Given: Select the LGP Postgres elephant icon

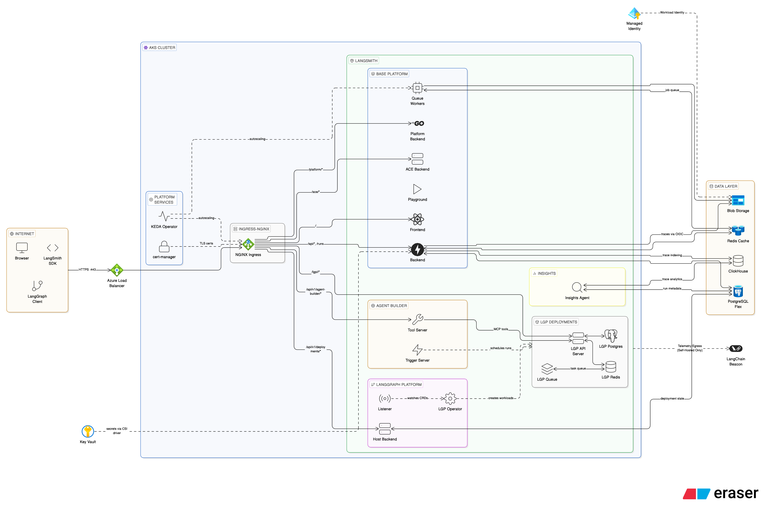Looking at the screenshot, I should coord(611,336).
